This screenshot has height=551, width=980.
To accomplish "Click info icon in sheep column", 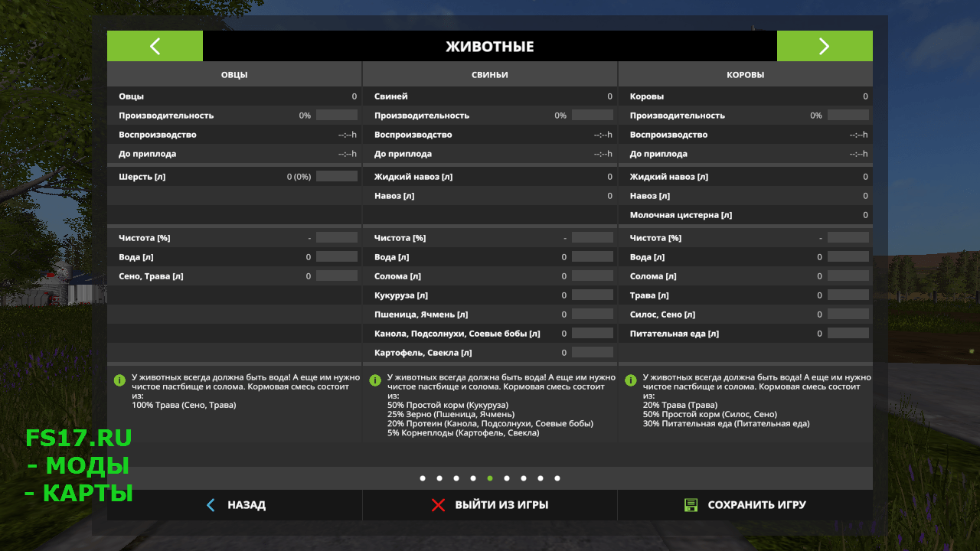I will [119, 380].
